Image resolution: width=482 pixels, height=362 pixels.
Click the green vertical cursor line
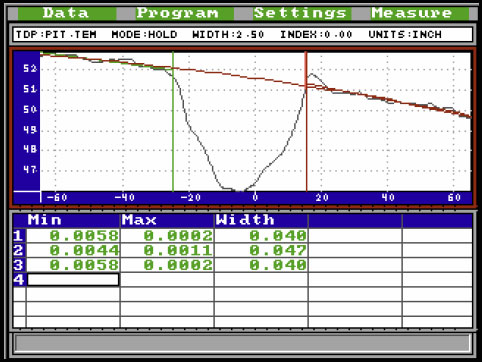[173, 122]
